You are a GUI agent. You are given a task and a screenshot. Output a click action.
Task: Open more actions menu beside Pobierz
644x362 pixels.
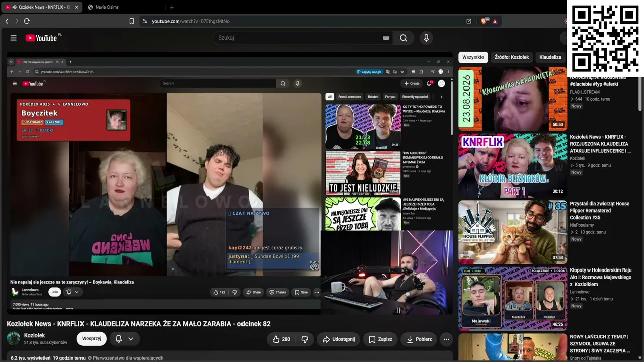tap(446, 339)
